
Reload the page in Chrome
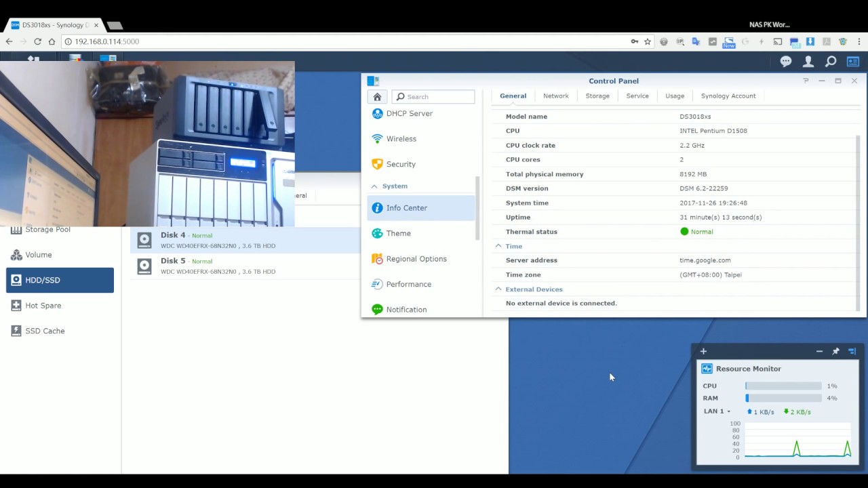click(38, 41)
